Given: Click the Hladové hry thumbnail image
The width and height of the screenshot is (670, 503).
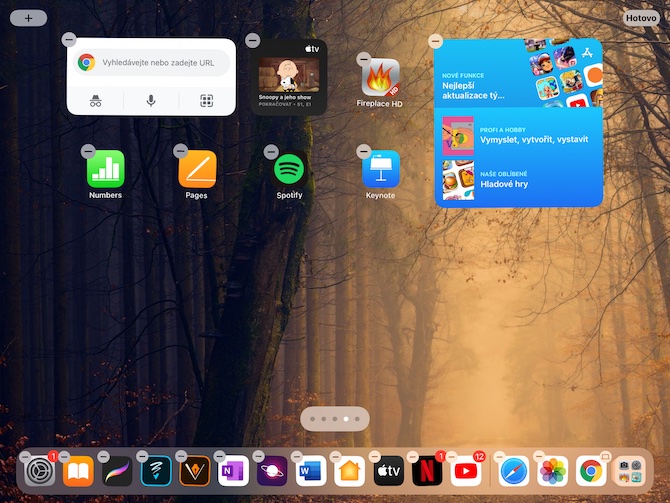Looking at the screenshot, I should pos(458,180).
